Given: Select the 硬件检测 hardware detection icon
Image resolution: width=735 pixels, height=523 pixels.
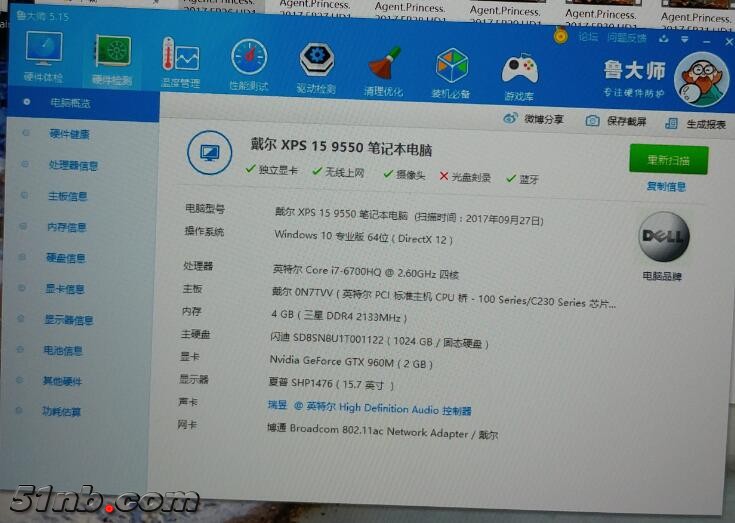Looking at the screenshot, I should coord(112,58).
